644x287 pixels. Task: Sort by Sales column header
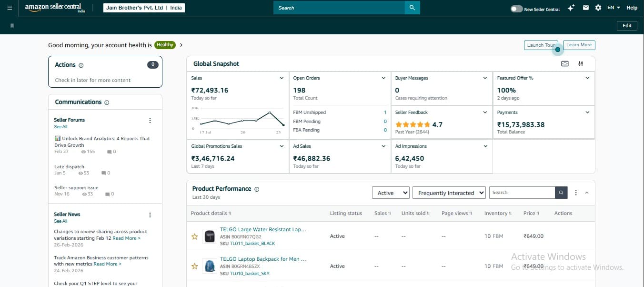pyautogui.click(x=382, y=214)
